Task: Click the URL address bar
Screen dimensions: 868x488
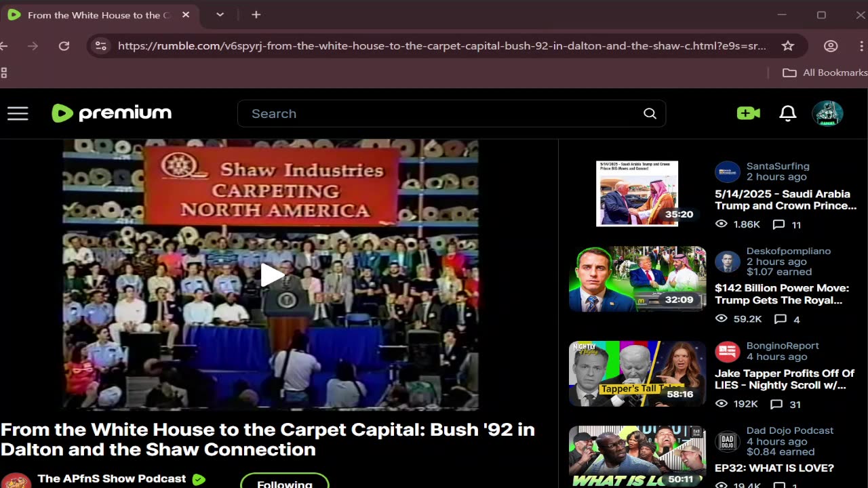Action: point(441,46)
